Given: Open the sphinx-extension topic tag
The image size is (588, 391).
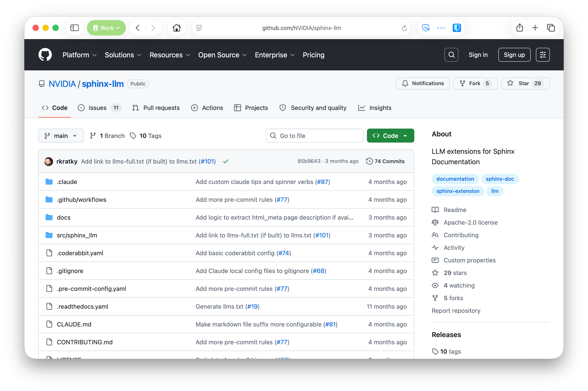Looking at the screenshot, I should [458, 191].
